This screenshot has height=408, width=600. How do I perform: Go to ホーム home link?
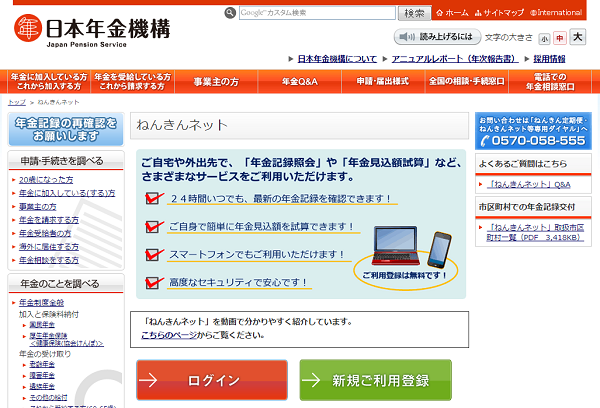tap(452, 13)
